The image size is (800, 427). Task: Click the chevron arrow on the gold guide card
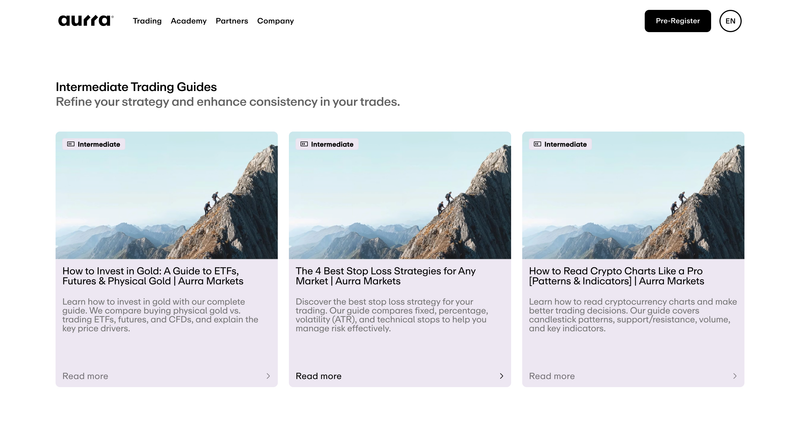(x=268, y=376)
